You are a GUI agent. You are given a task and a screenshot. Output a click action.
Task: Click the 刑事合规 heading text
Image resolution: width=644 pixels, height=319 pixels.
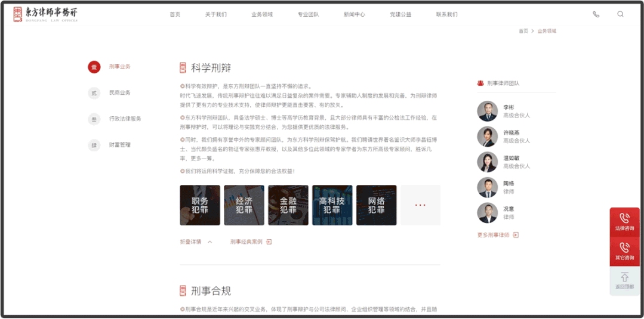tap(211, 290)
